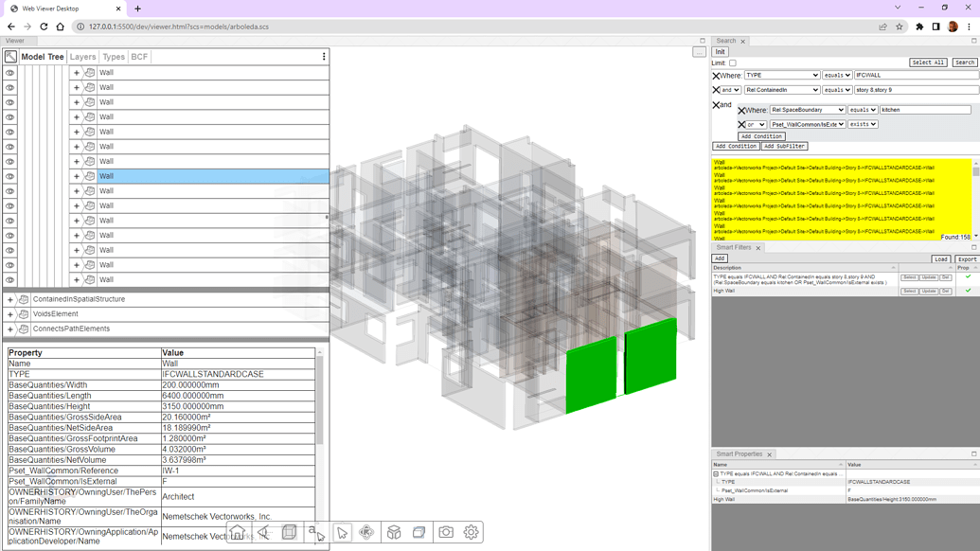Screen dimensions: 980x551
Task: Switch to the Layers tab
Action: tap(82, 56)
